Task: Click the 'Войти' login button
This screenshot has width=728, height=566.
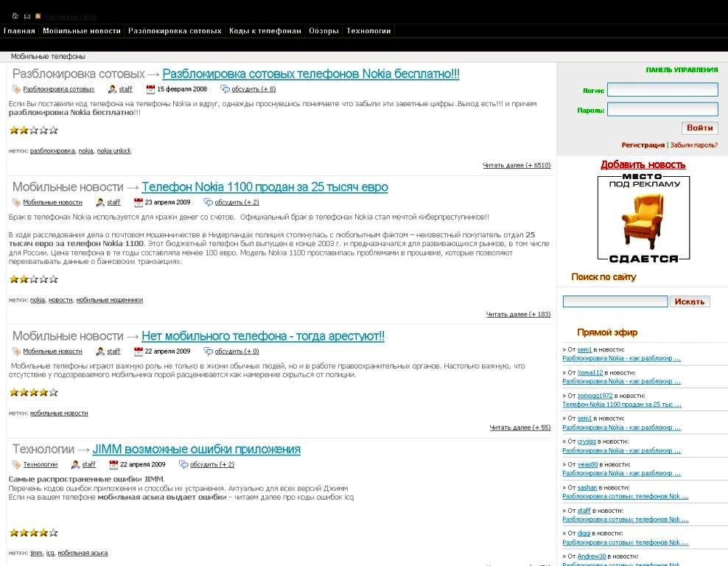Action: point(700,128)
